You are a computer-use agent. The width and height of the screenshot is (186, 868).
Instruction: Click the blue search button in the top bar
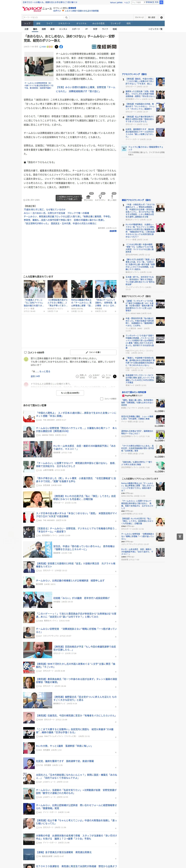pyautogui.click(x=161, y=2)
